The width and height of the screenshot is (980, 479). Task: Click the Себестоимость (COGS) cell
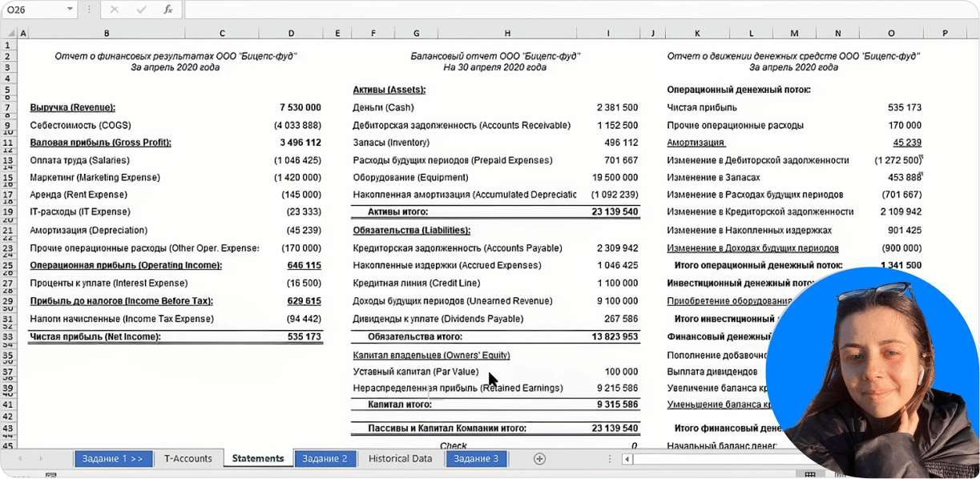click(80, 126)
